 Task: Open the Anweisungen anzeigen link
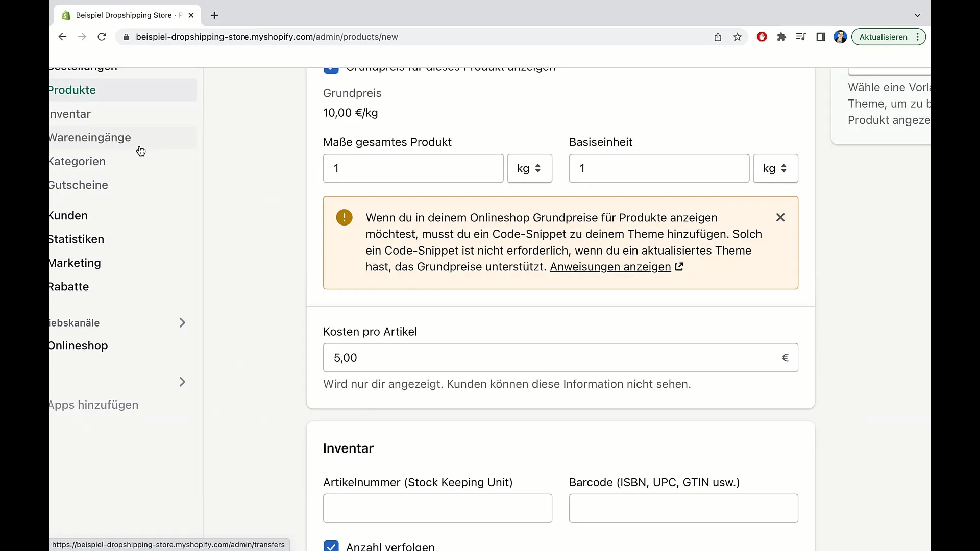[x=610, y=267]
